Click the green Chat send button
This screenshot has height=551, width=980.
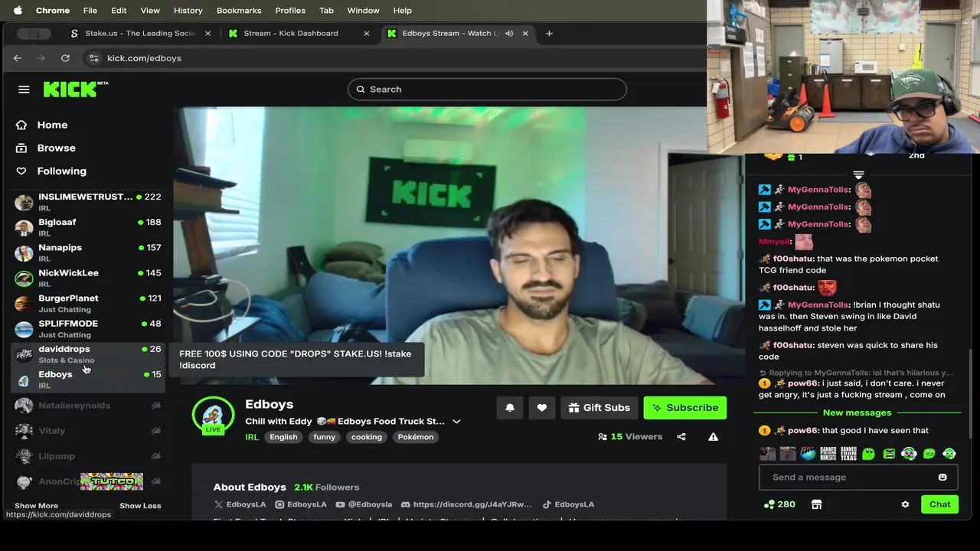point(939,504)
